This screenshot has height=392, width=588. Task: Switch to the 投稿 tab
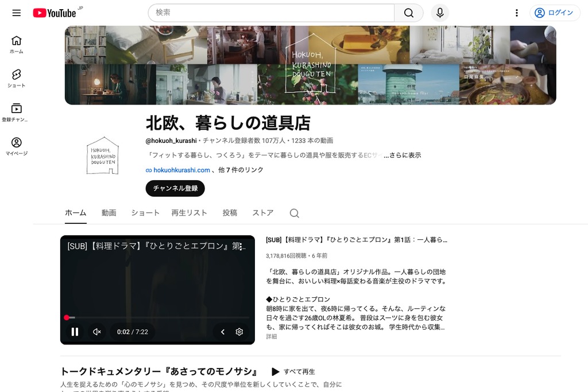coord(230,213)
